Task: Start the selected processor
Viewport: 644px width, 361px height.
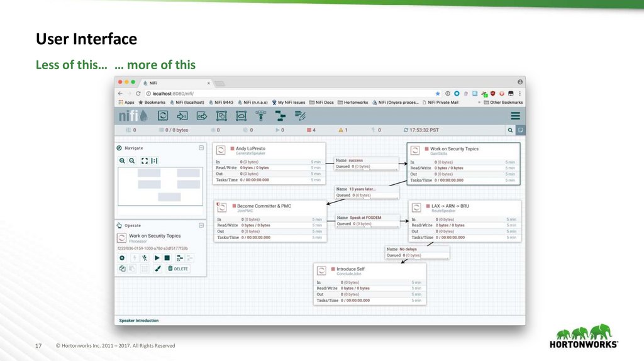Action: (157, 258)
